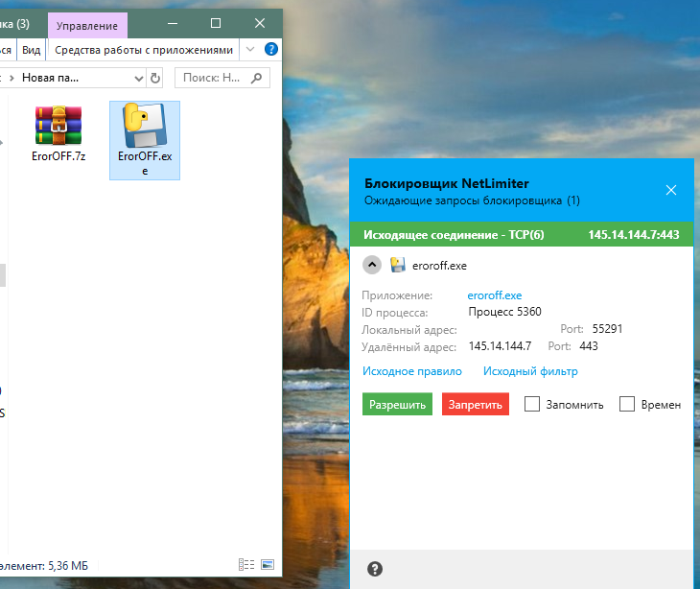Switch Explorer to large icons view
The image size is (700, 589).
pyautogui.click(x=268, y=564)
